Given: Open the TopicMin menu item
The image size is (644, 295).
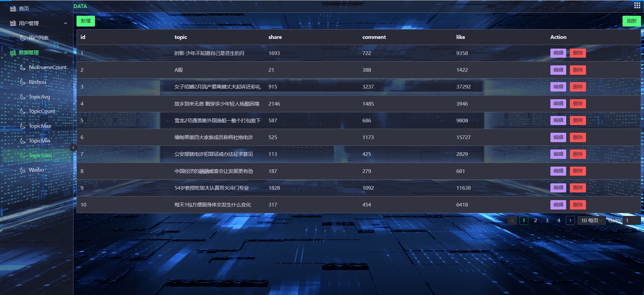Looking at the screenshot, I should point(37,141).
